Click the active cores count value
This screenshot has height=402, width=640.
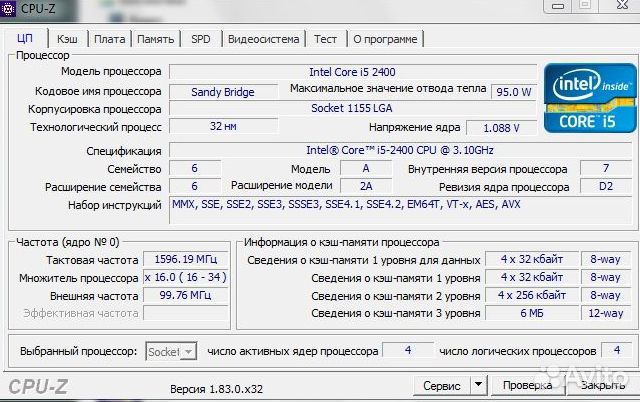point(408,350)
